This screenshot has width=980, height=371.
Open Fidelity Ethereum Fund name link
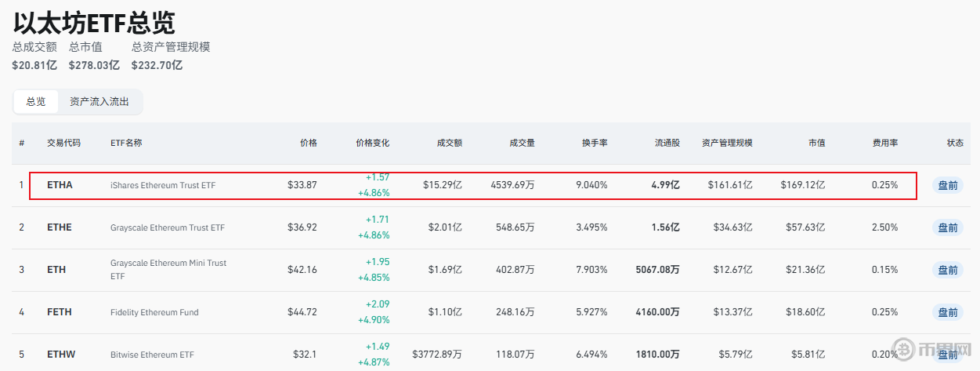(x=154, y=312)
